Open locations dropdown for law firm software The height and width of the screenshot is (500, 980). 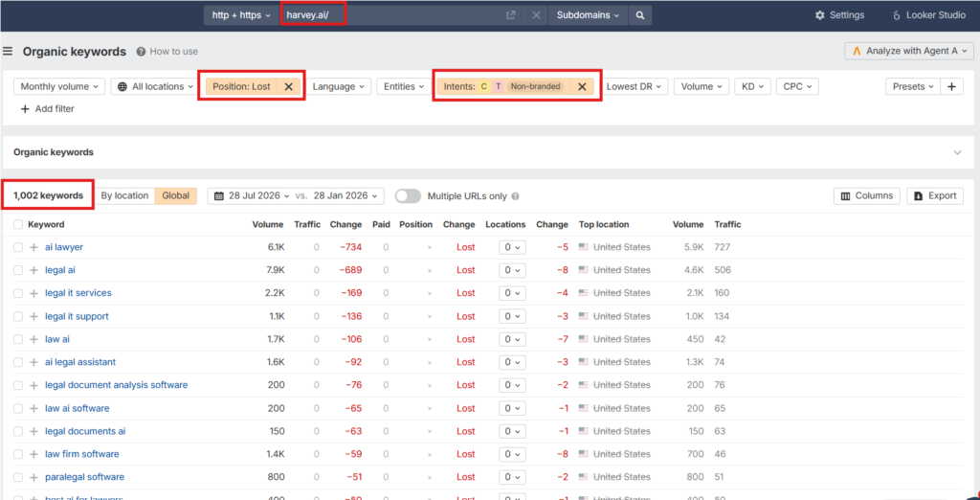(513, 454)
